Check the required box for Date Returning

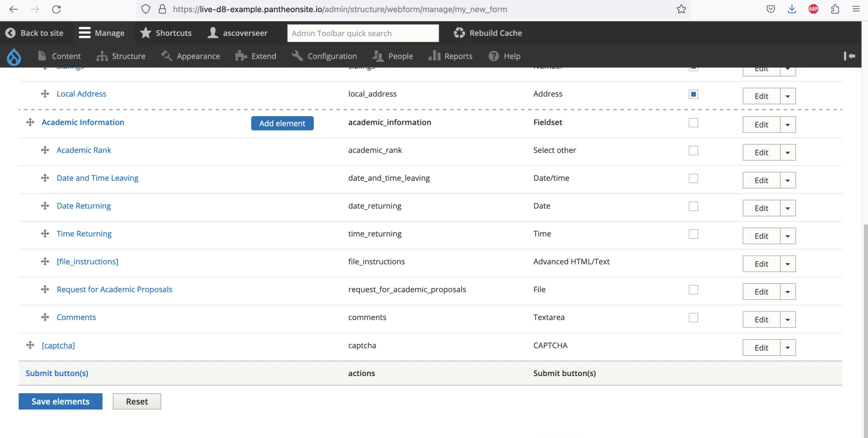(693, 206)
